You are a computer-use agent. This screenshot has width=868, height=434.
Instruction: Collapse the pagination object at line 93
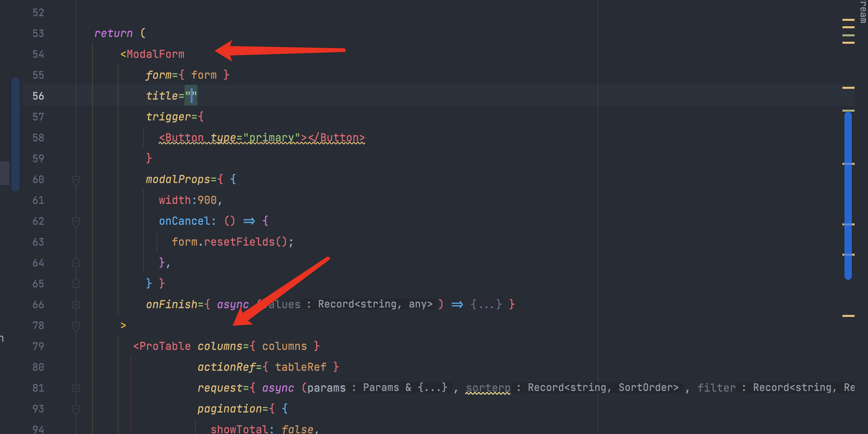[x=76, y=409]
